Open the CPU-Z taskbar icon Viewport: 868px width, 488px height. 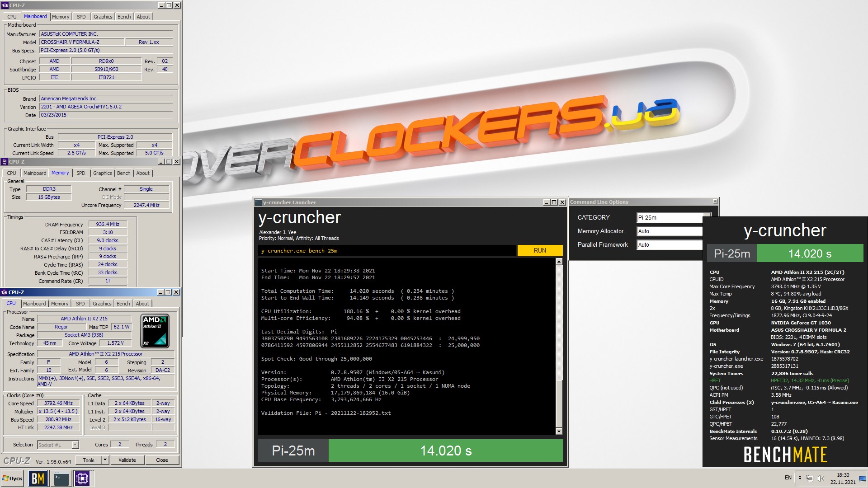coord(82,478)
